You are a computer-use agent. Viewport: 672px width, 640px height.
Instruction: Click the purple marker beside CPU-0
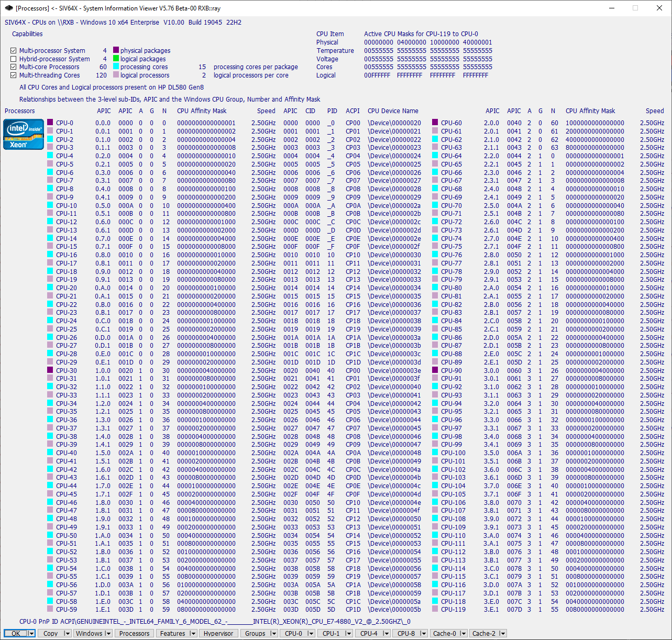click(x=50, y=123)
